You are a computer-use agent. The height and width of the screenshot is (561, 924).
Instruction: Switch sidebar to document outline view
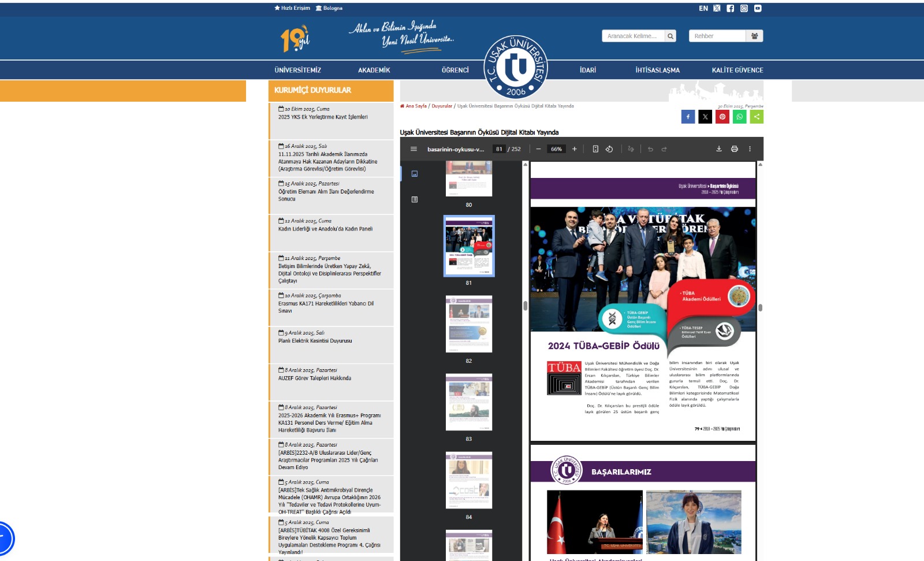[415, 199]
